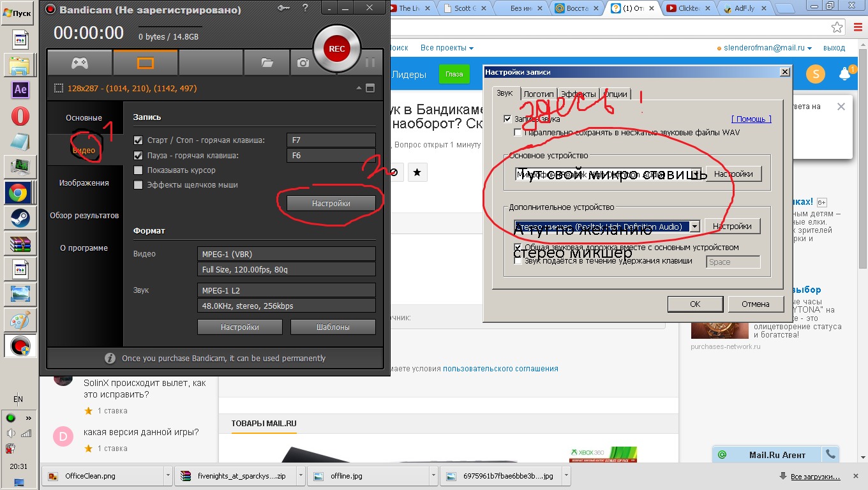868x490 pixels.
Task: Switch to the Clickteam YouTube Chrome tab
Action: coord(689,8)
